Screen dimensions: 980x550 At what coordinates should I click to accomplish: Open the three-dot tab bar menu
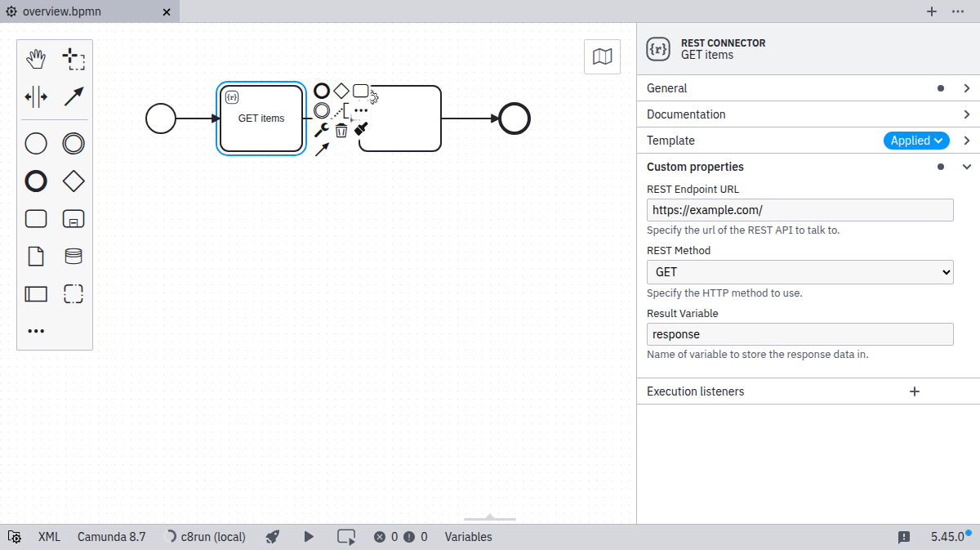[958, 11]
